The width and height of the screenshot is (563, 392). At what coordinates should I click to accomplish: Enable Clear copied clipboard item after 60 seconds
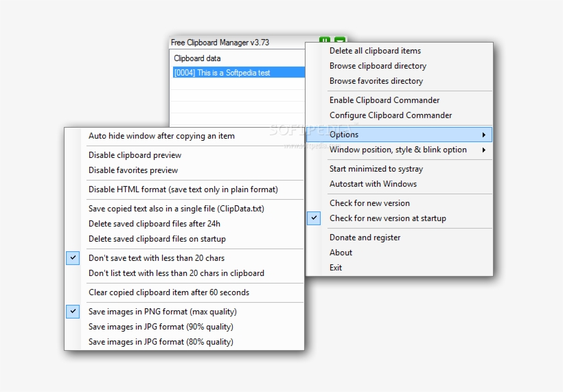(184, 292)
